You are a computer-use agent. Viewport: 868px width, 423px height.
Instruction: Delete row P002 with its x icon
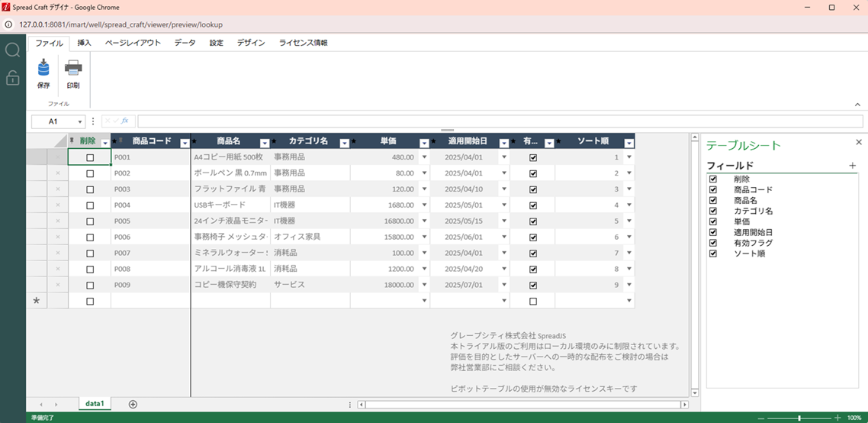pyautogui.click(x=58, y=173)
